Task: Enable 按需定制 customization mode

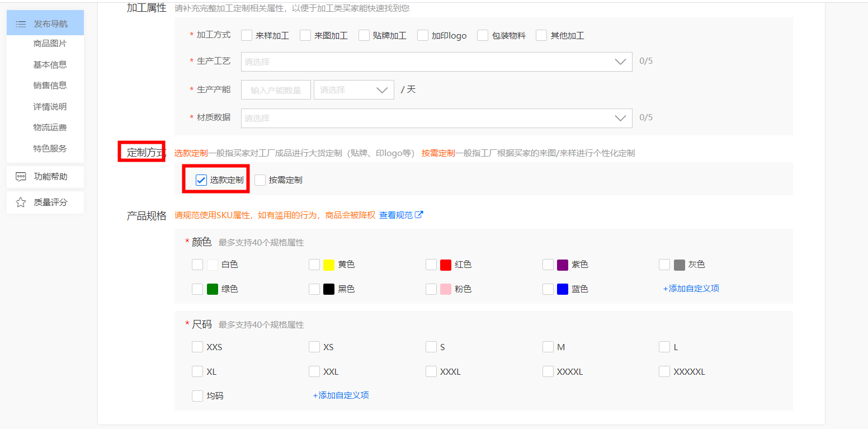Action: 260,180
